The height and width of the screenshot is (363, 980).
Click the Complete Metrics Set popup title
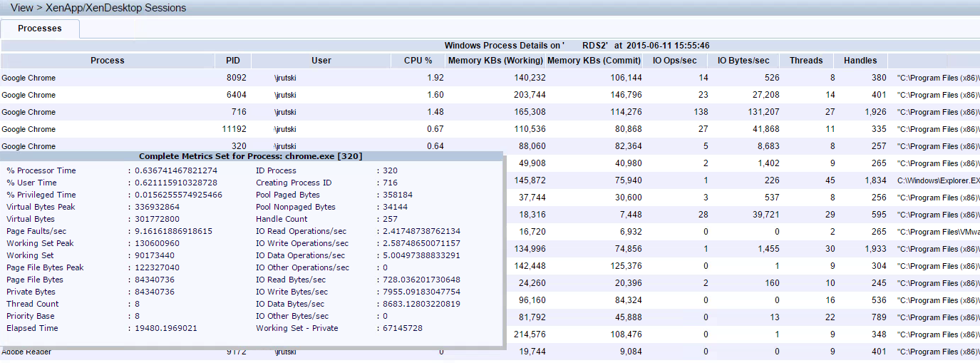[x=252, y=156]
